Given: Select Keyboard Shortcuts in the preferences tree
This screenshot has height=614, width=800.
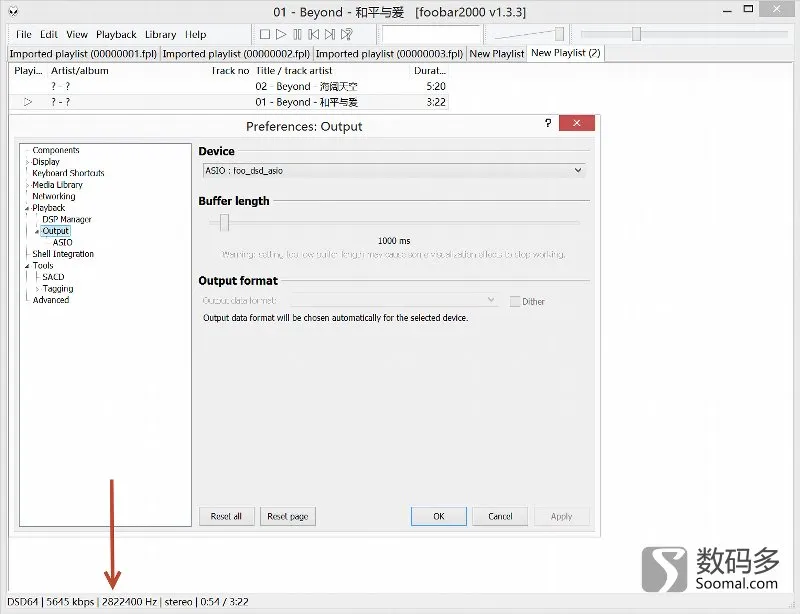Looking at the screenshot, I should pos(68,173).
